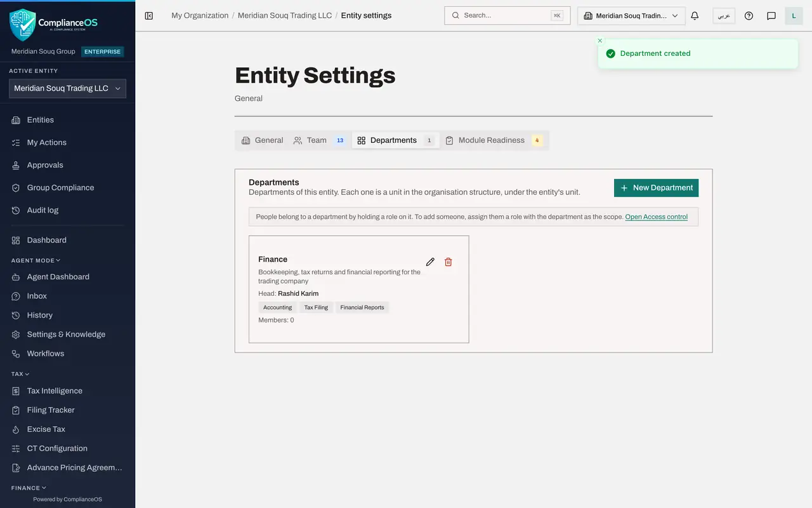
Task: Open user avatar L menu
Action: click(x=794, y=16)
